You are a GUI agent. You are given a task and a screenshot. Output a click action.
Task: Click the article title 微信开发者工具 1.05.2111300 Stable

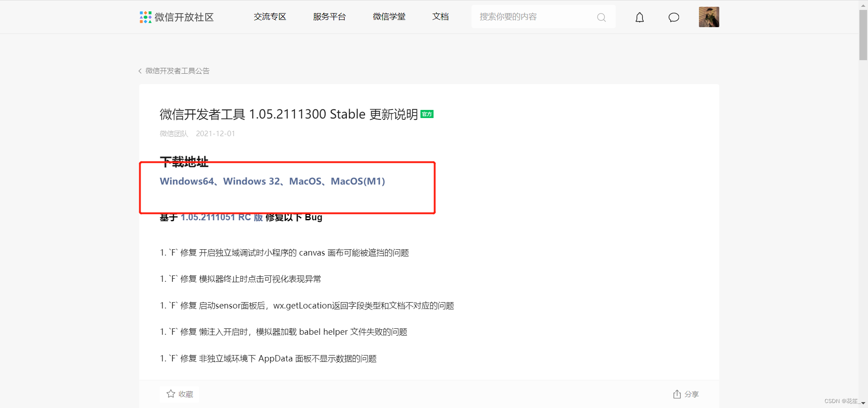pos(288,114)
